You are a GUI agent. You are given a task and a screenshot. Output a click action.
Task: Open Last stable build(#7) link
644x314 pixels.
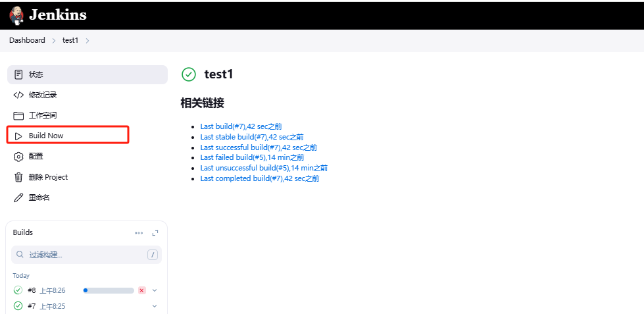pos(252,137)
